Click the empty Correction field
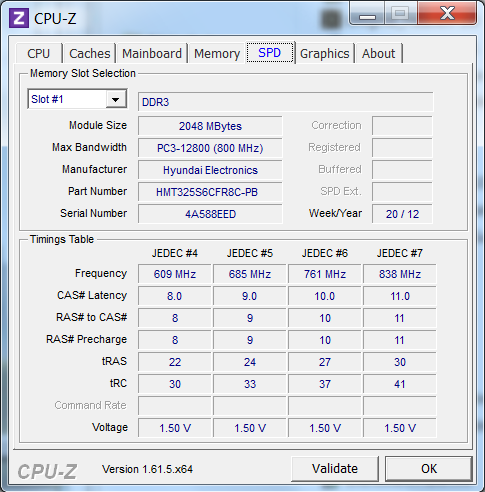Image resolution: width=485 pixels, height=492 pixels. click(402, 126)
